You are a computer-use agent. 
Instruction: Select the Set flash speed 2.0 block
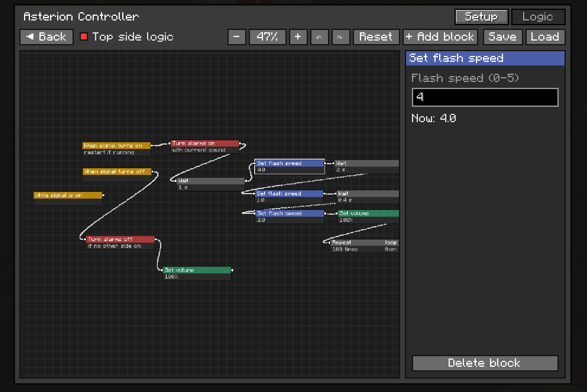click(290, 217)
